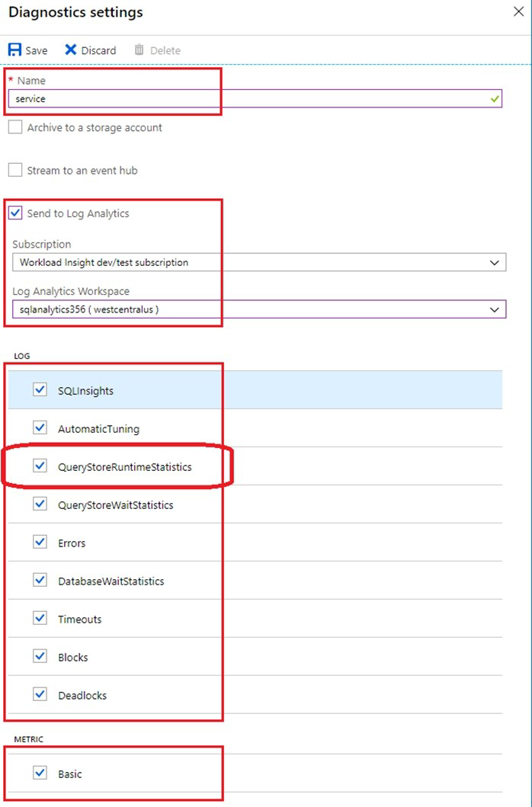Uncheck Send to Log Analytics
Viewport: 532px width, 807px height.
click(x=15, y=213)
